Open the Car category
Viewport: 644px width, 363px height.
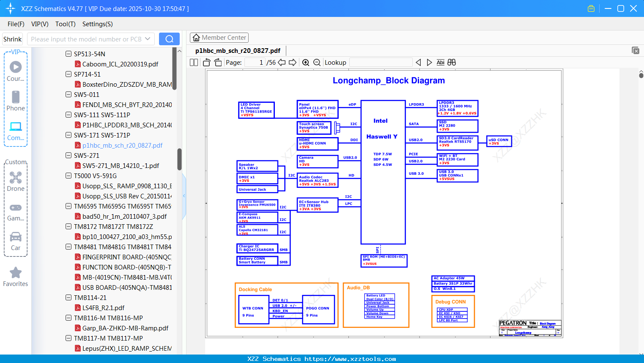(x=16, y=241)
